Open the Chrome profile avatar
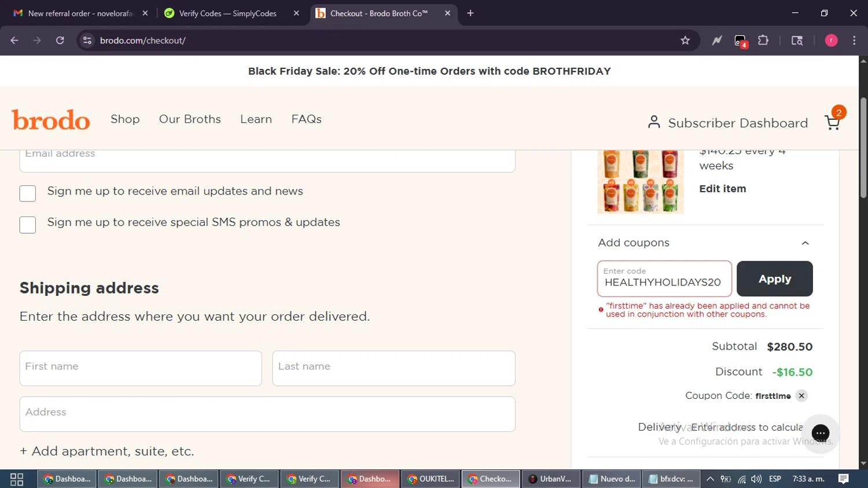Screen dimensions: 868x488 (x=831, y=41)
